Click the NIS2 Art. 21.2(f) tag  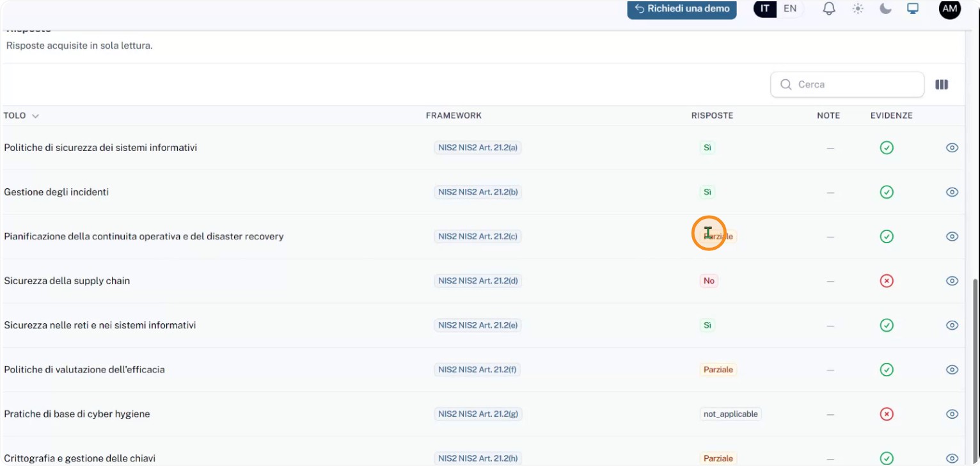pyautogui.click(x=478, y=369)
